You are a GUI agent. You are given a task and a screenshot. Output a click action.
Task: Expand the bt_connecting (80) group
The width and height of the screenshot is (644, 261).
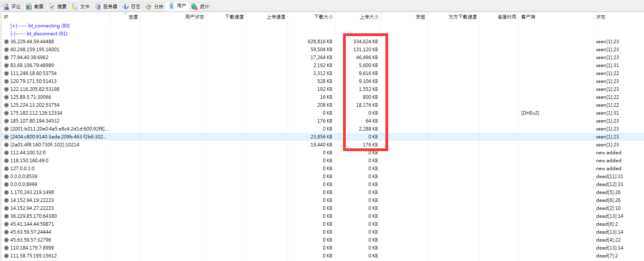[x=13, y=26]
